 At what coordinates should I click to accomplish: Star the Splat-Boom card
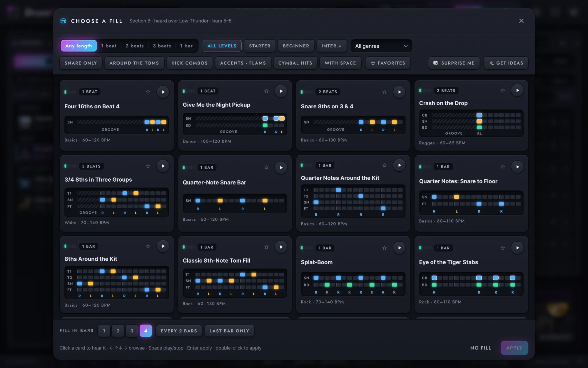pos(384,248)
